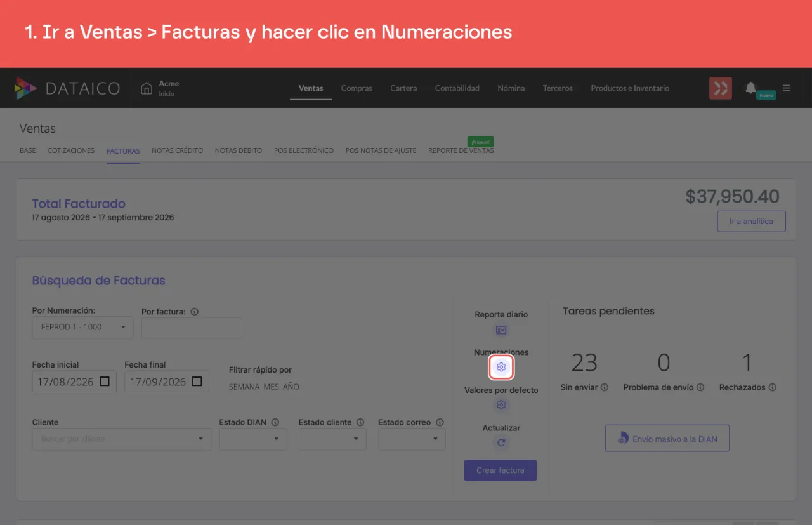Viewport: 812px width, 525px height.
Task: Expand the Por Numeración FEPROD dropdown
Action: coord(82,327)
